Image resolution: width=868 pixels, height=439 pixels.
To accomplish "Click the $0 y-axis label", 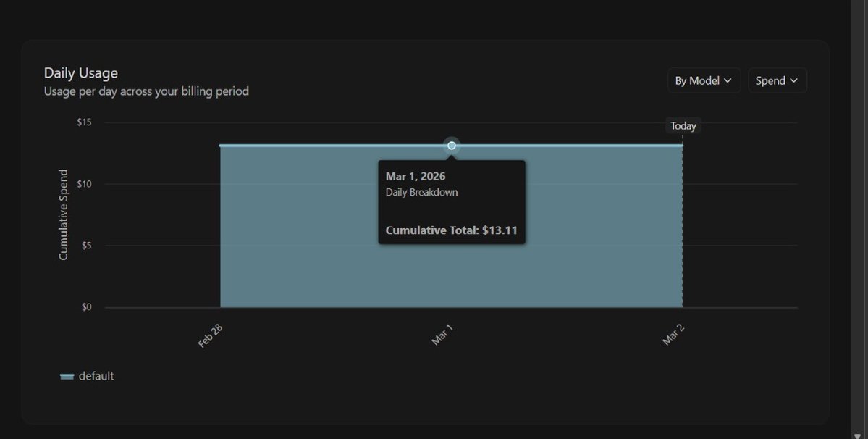I will [x=86, y=306].
